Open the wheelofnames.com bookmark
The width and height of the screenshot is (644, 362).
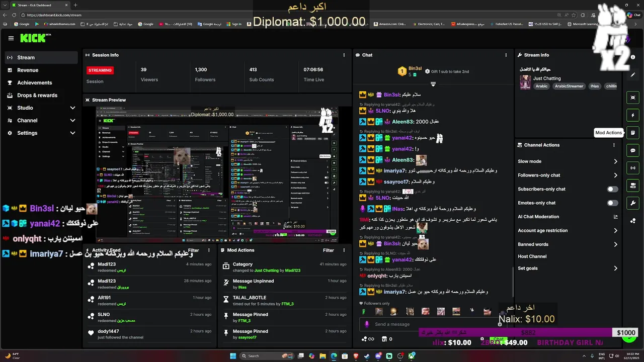pos(59,24)
